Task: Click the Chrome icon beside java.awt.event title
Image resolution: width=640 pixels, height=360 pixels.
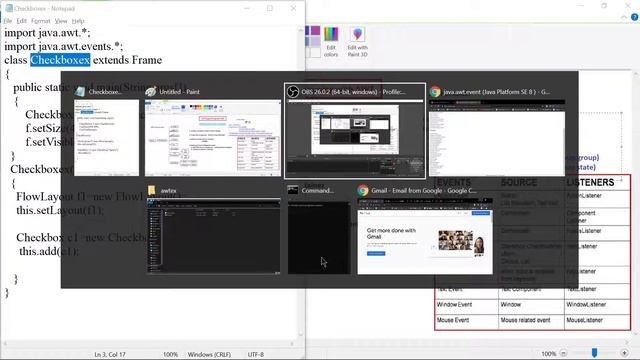Action: tap(435, 92)
